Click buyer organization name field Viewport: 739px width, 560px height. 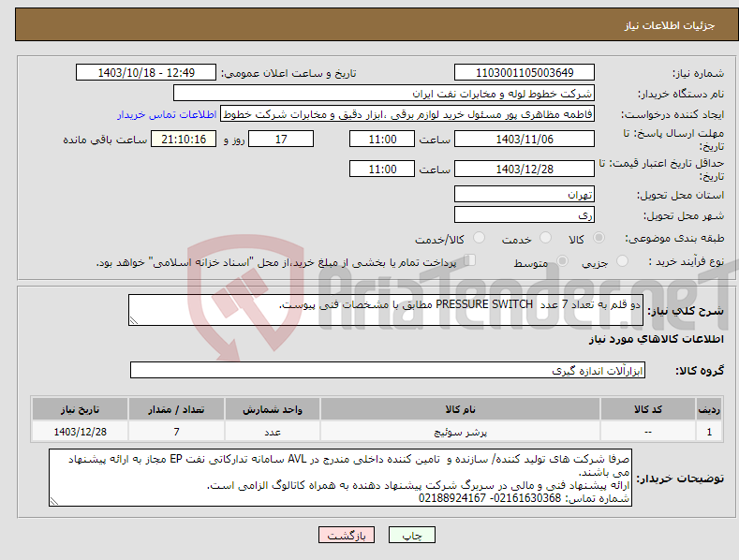click(x=384, y=94)
